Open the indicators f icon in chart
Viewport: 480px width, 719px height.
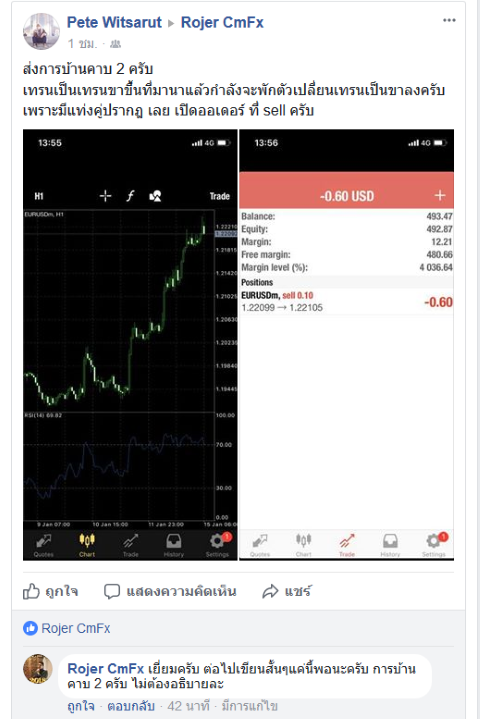click(x=131, y=196)
